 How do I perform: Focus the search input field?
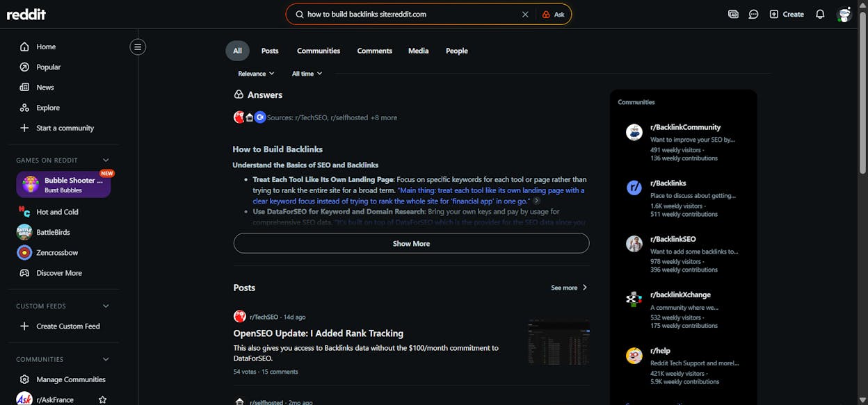(x=410, y=14)
